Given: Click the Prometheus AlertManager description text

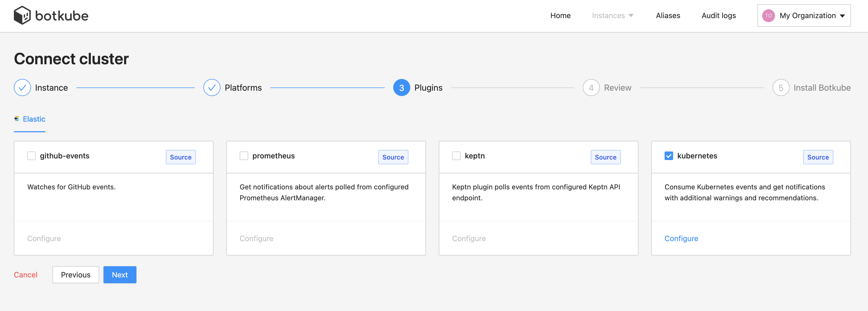Looking at the screenshot, I should (324, 192).
